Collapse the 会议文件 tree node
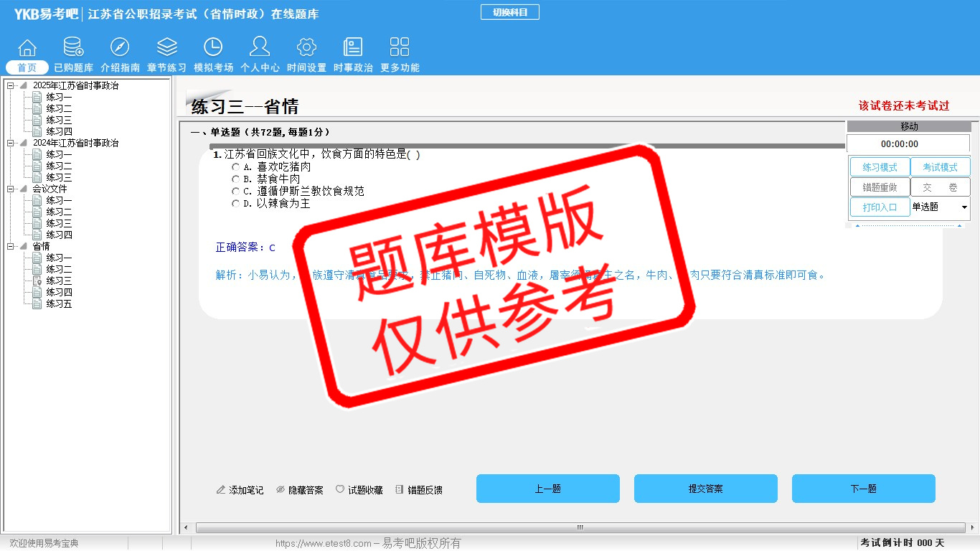Screen dimensions: 980x551 point(11,189)
